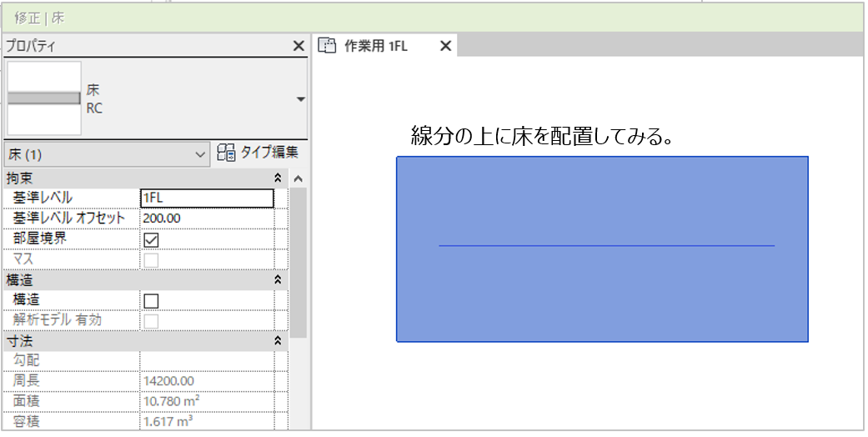Enable the 構造 checkbox
Image resolution: width=868 pixels, height=437 pixels.
[x=151, y=301]
